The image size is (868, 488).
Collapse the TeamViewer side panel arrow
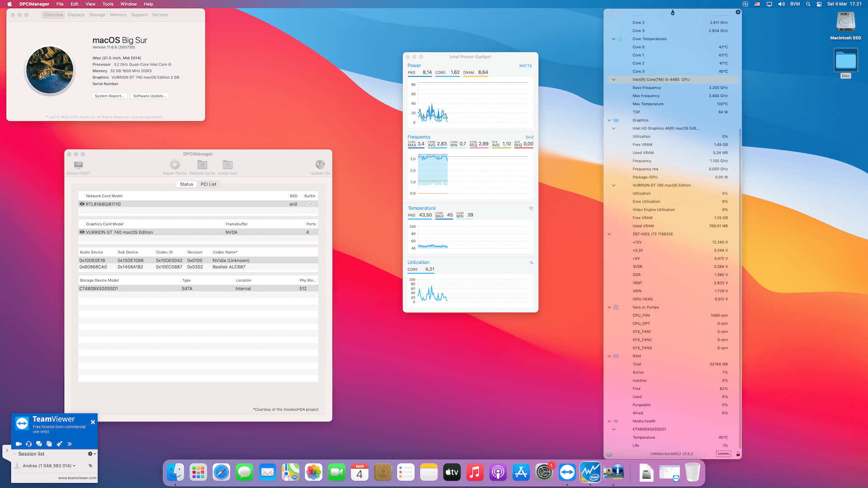[7, 450]
